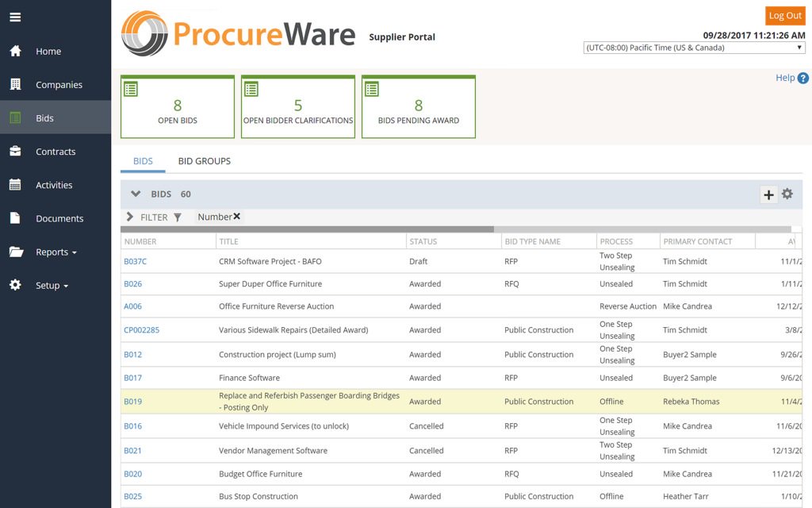Open the 8 Bids Pending Award card
The image size is (812, 508).
pos(419,107)
